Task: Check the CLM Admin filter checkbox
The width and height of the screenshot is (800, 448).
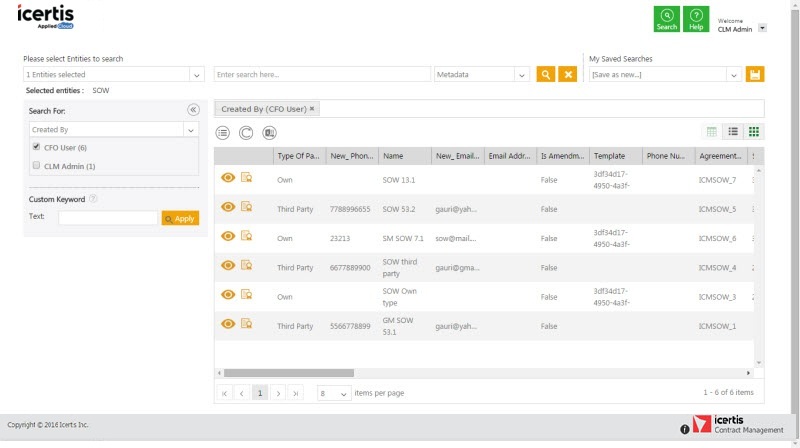Action: click(x=37, y=166)
